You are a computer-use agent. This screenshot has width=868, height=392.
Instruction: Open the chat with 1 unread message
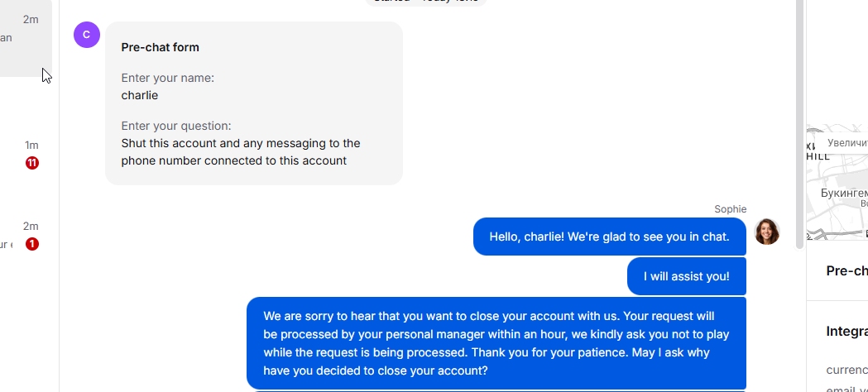click(x=25, y=236)
